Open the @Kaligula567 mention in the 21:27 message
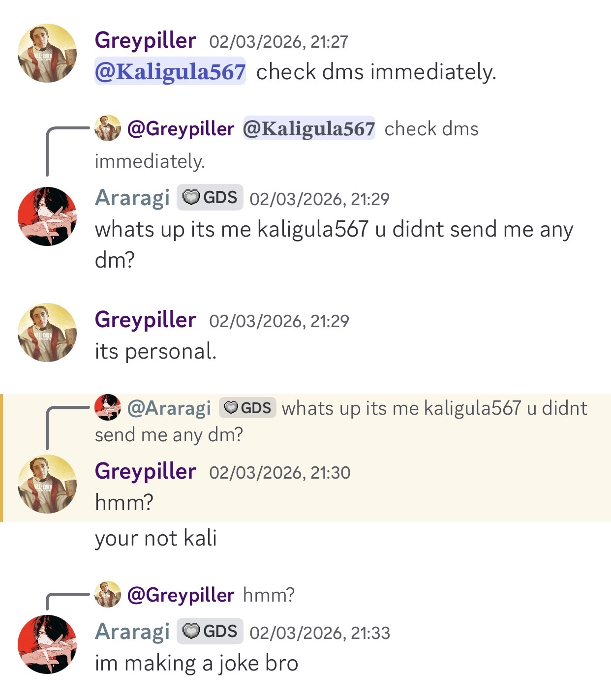The image size is (611, 700). click(x=170, y=72)
